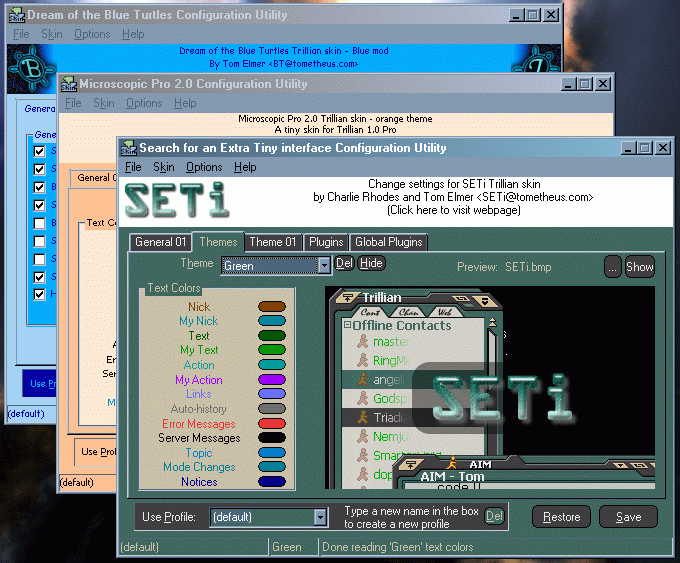The width and height of the screenshot is (680, 563).
Task: Click Use Profile button in Blue Turtles window
Action: tap(39, 383)
